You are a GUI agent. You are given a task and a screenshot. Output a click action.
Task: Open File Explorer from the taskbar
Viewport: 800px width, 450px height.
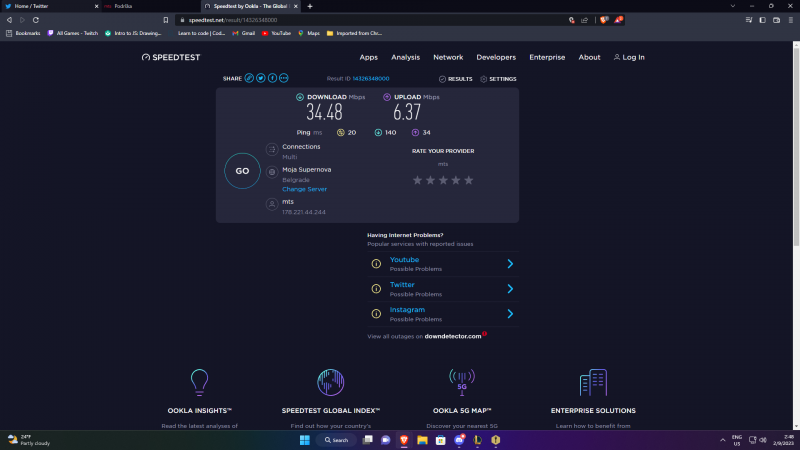tap(422, 440)
